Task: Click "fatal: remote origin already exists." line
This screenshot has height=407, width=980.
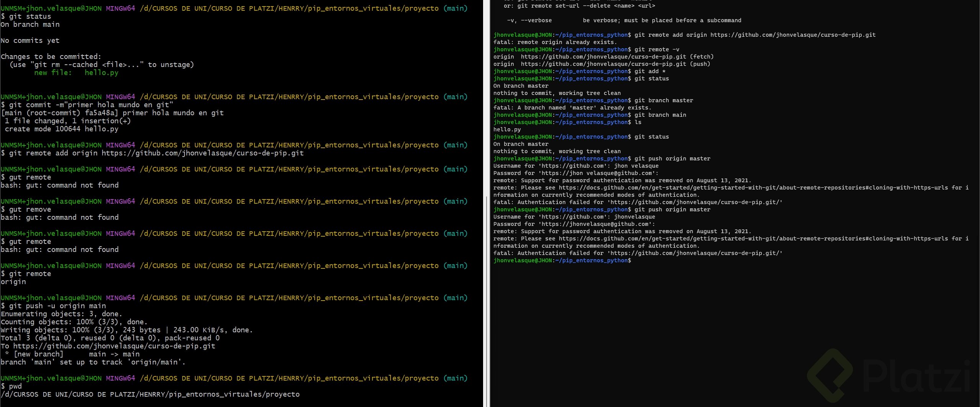Action: [x=555, y=42]
